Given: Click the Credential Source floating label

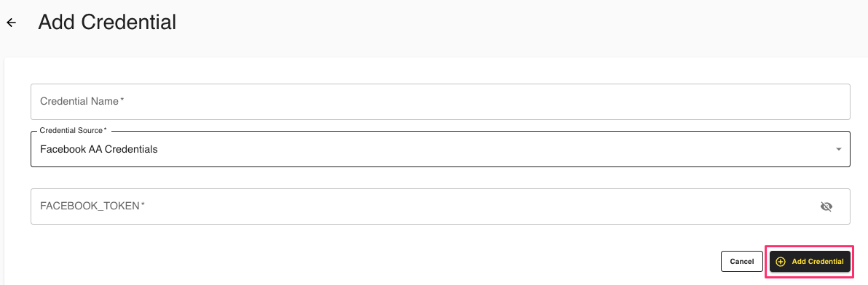Looking at the screenshot, I should (x=73, y=130).
